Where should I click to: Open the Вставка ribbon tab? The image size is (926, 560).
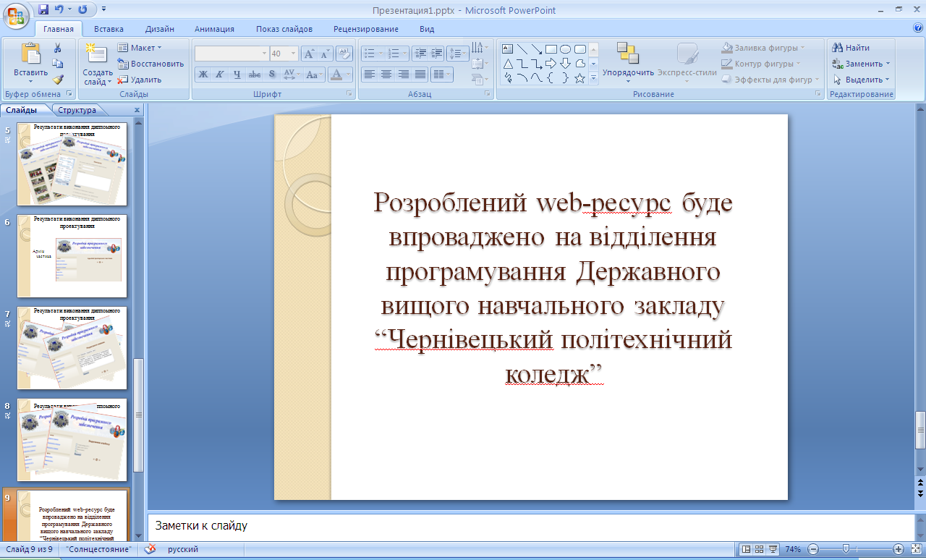click(x=109, y=29)
